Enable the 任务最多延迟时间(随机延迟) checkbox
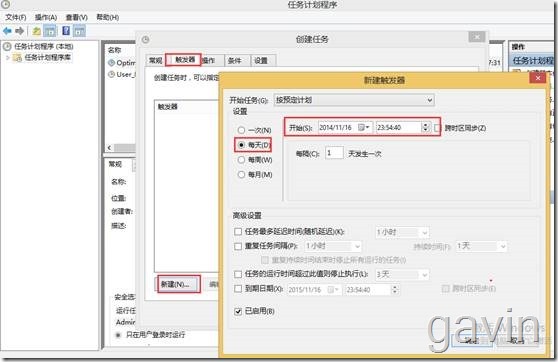 (238, 232)
